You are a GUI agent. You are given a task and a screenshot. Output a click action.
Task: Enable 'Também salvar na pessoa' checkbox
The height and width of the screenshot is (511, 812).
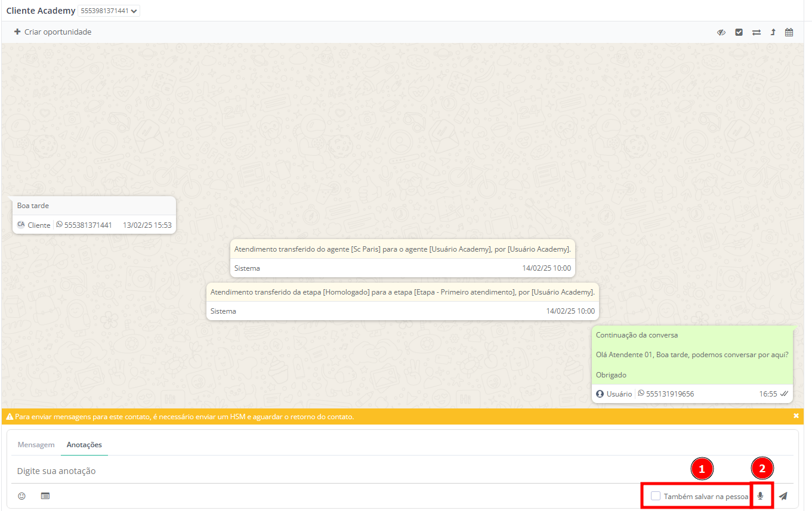[656, 496]
